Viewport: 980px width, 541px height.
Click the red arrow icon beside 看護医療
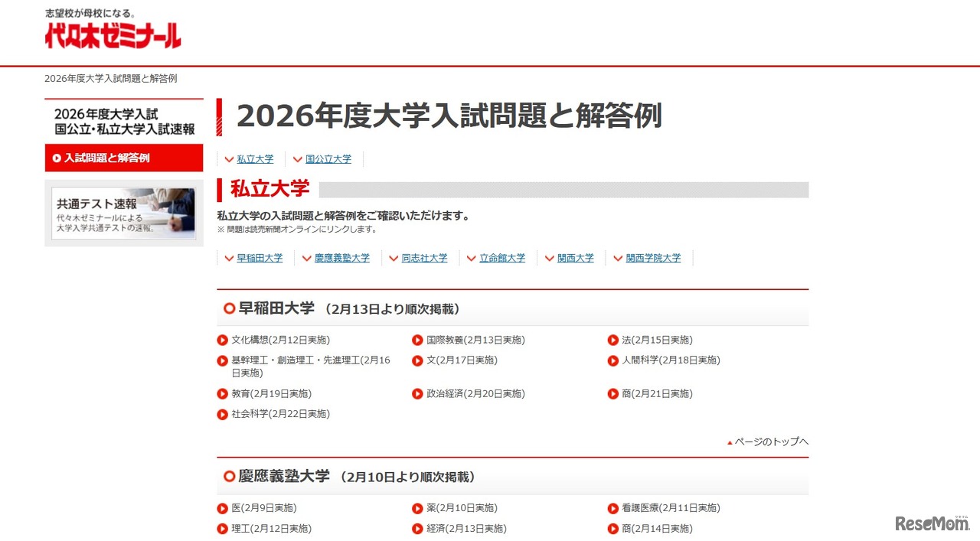coord(613,508)
